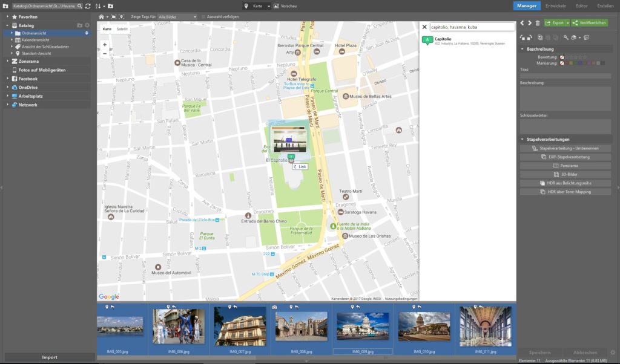This screenshot has height=364, width=620.
Task: Collapse the Beschreibung section
Action: point(523,50)
